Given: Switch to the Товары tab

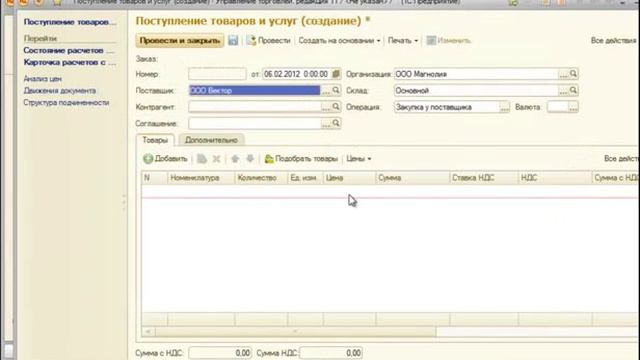Looking at the screenshot, I should [x=155, y=140].
